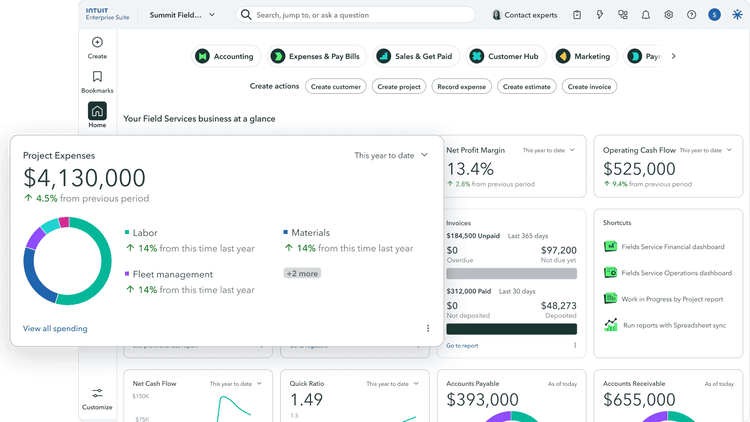Click the gray unpaid invoices bar
Viewport: 750px width, 422px height.
tap(511, 274)
